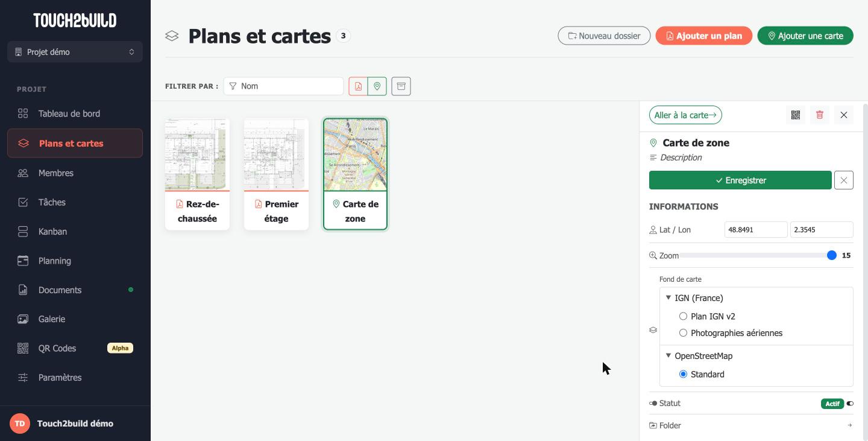Screen dimensions: 868x441
Task: Edit the latitude field 48.8491
Action: (x=756, y=230)
